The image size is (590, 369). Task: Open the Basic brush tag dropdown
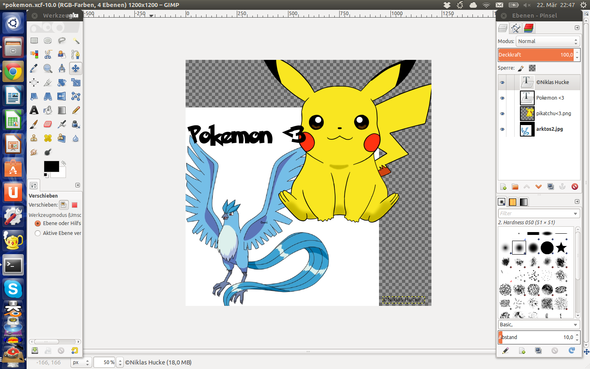pos(539,324)
